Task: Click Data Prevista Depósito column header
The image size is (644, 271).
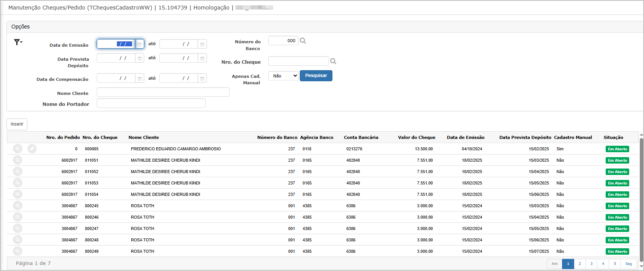Action: click(525, 137)
